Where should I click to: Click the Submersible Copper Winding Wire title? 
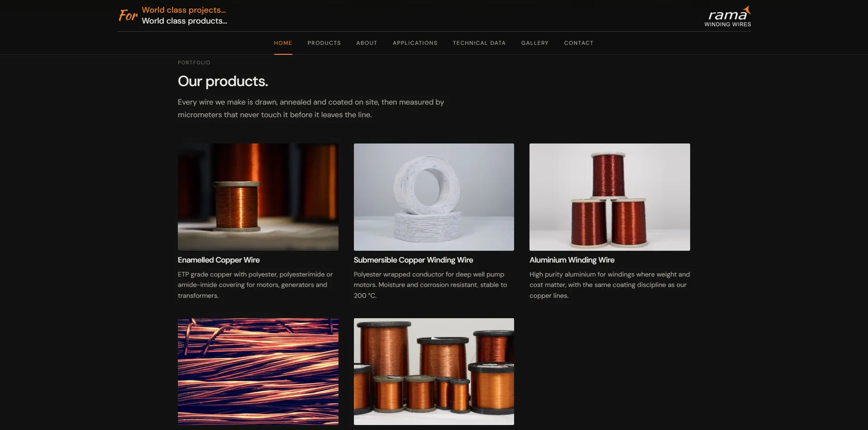click(413, 260)
